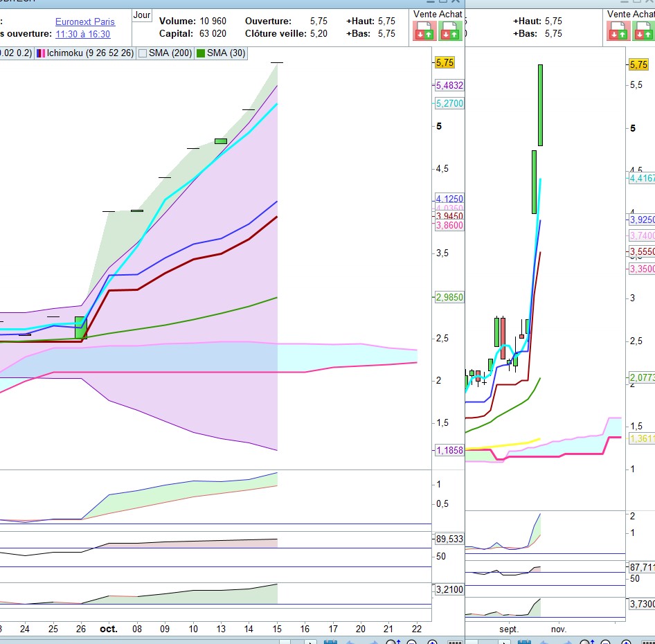The image size is (655, 644).
Task: Select the cyan 5,2700 price axis label
Action: 449,103
